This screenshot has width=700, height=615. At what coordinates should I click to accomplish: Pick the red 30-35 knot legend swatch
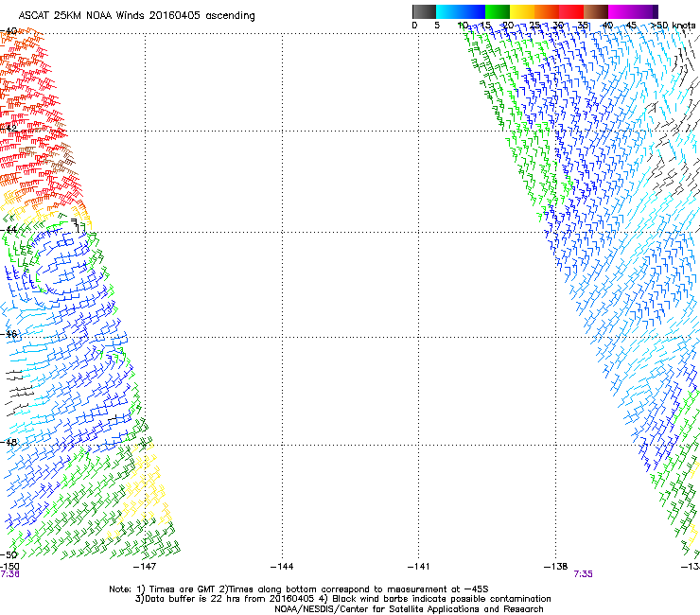pyautogui.click(x=571, y=11)
